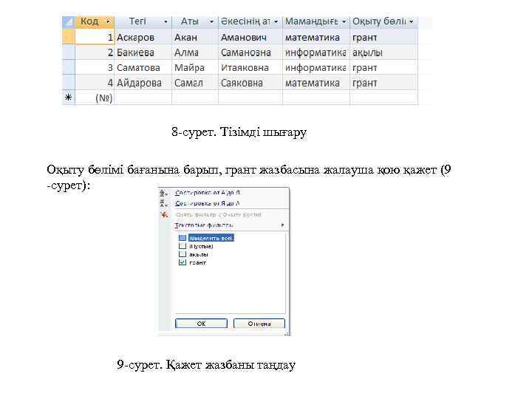The width and height of the screenshot is (532, 399).
Task: Click the select-all corner box of the table
Action: pos(68,21)
